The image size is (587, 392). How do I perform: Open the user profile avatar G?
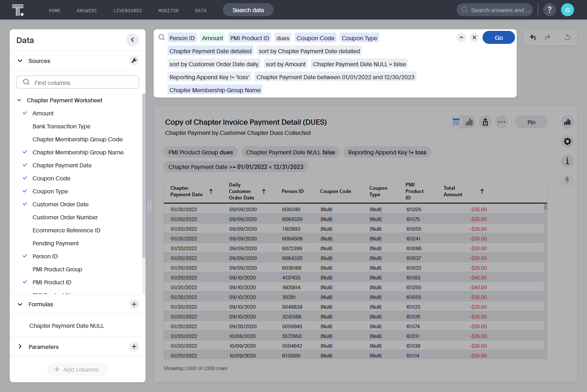point(567,10)
